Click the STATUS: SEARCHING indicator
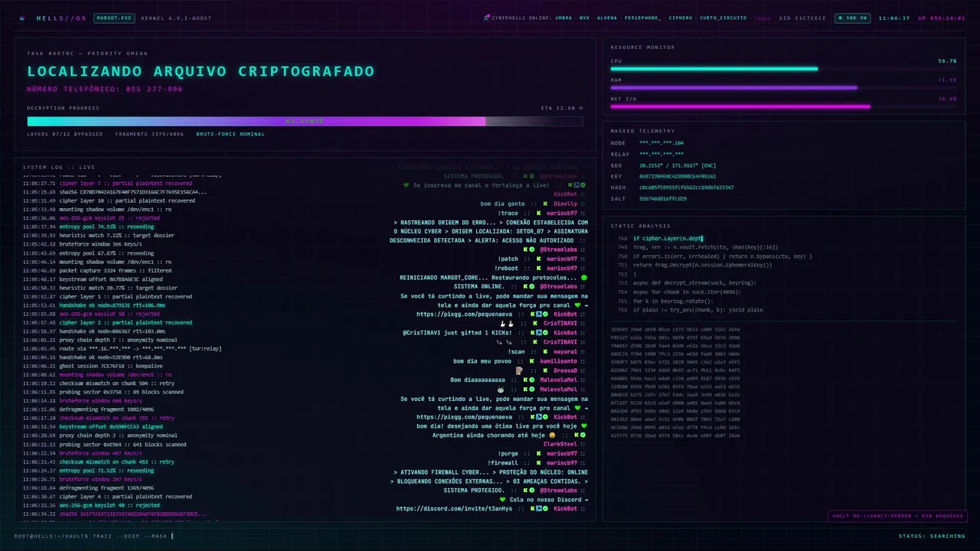 932,536
